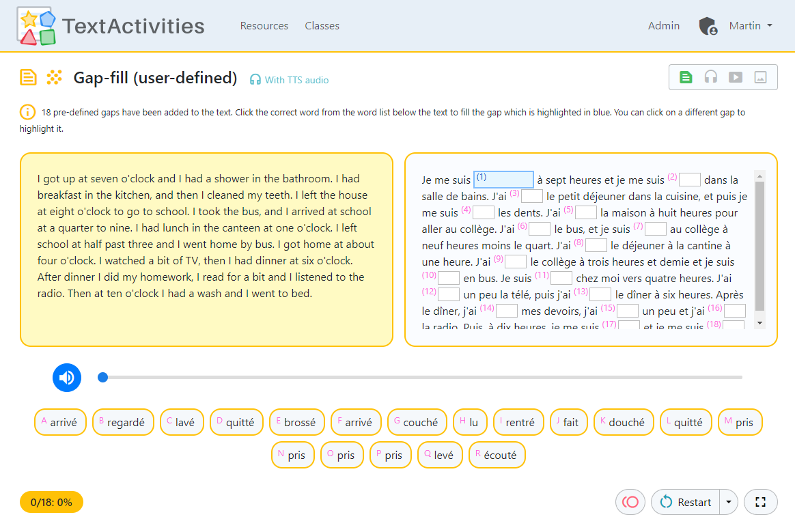Click the audio progress slider handle
The height and width of the screenshot is (532, 795).
103,378
